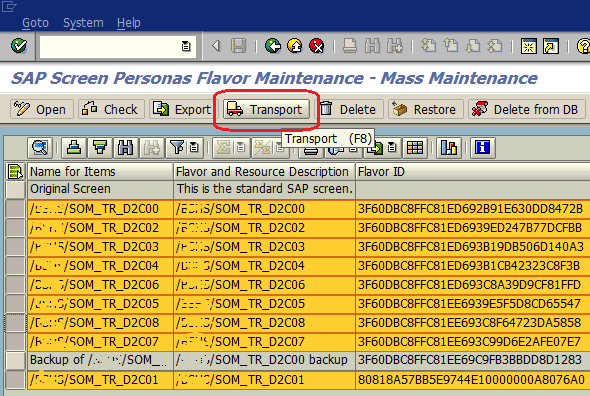
Task: Open the SAP window system menu icon
Action: coord(9,6)
